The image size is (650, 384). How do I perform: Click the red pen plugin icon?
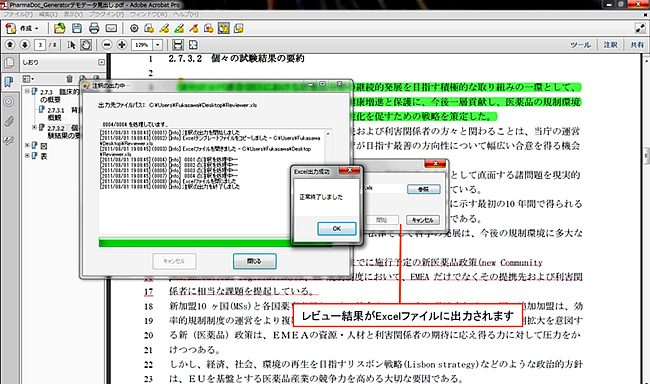(194, 28)
